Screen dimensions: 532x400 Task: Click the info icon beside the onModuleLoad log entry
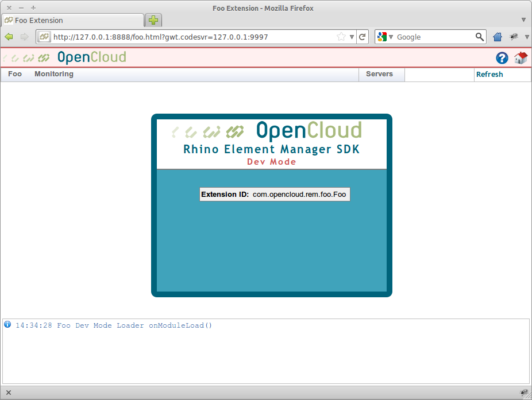7,325
